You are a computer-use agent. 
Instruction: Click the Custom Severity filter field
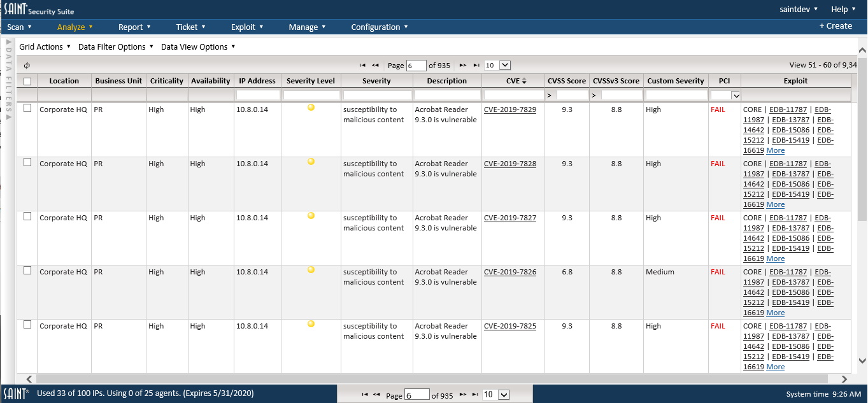[676, 95]
